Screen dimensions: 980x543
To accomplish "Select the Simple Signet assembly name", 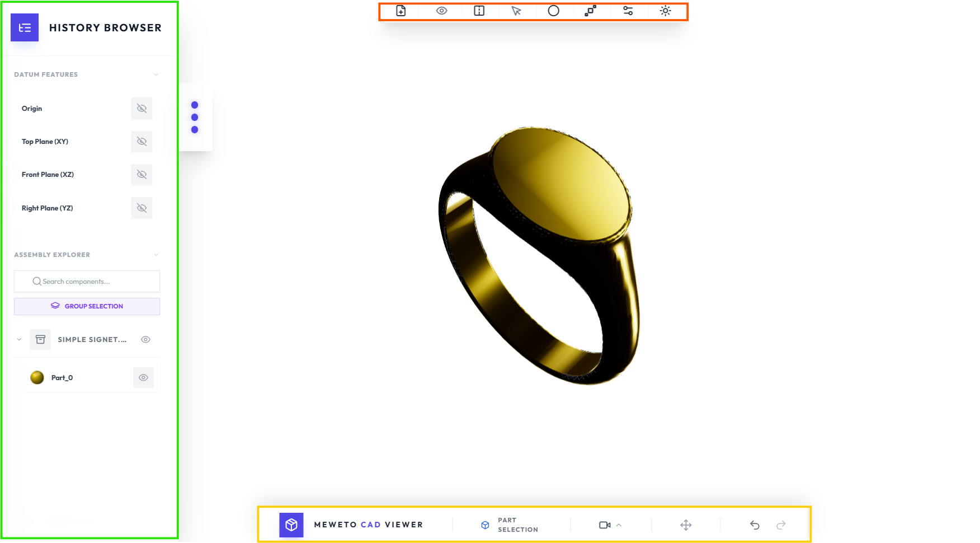I will pos(92,340).
